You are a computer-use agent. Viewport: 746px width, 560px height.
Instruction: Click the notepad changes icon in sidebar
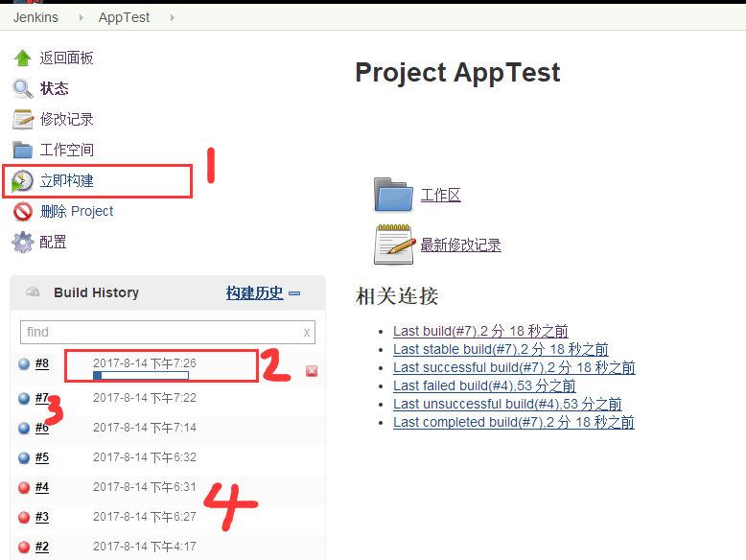[22, 119]
